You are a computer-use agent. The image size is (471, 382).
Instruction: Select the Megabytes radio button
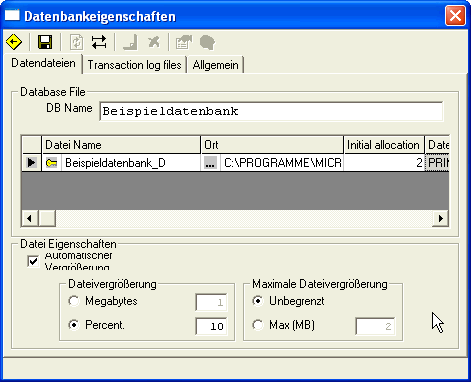[x=74, y=301]
